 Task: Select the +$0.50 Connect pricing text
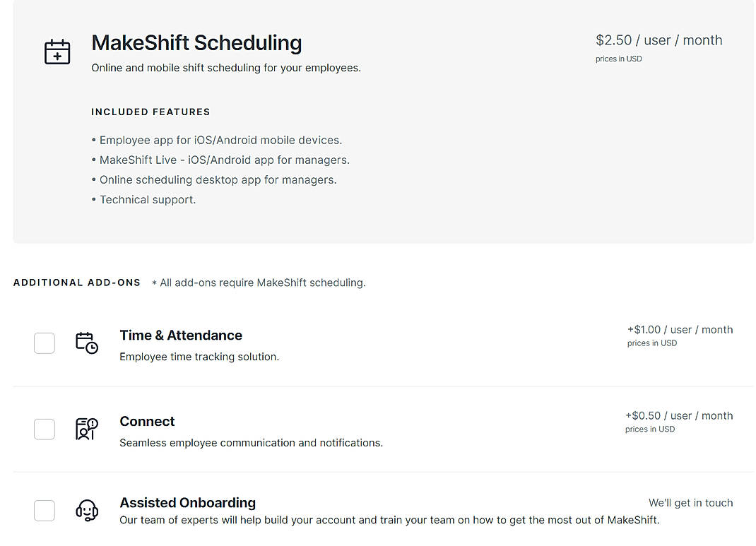click(x=679, y=415)
